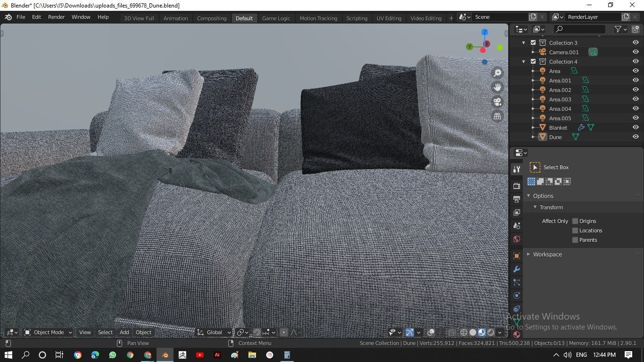Toggle snapping magnet in viewport header
This screenshot has width=644, height=362.
(x=256, y=332)
